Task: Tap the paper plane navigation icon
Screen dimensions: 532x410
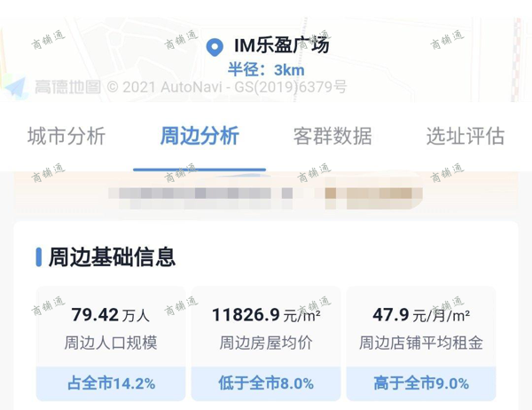Action: 15,88
